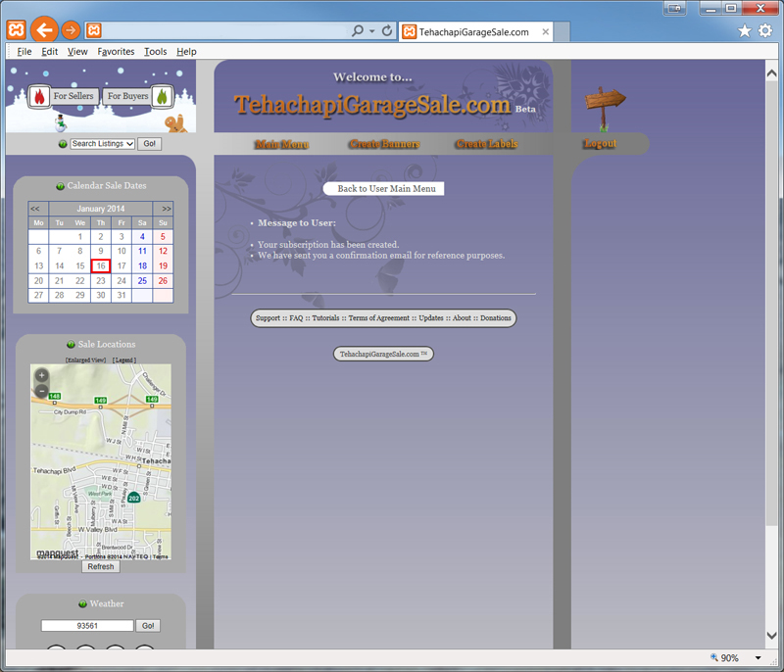Open the File menu
Screen dimensions: 784x672
pyautogui.click(x=24, y=52)
